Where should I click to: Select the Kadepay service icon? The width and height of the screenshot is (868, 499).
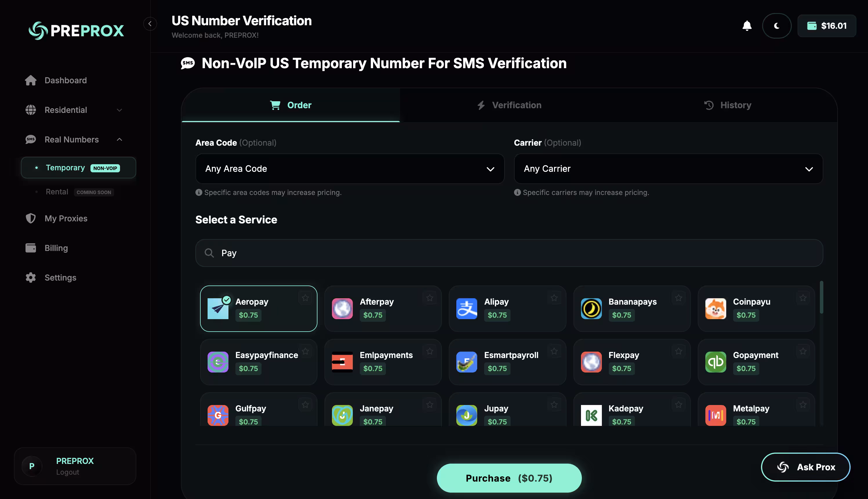591,415
